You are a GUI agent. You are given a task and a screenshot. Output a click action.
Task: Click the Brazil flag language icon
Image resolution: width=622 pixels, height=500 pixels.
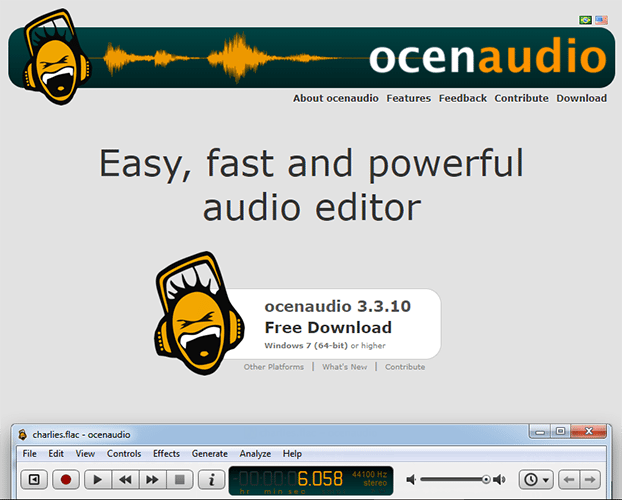point(585,20)
